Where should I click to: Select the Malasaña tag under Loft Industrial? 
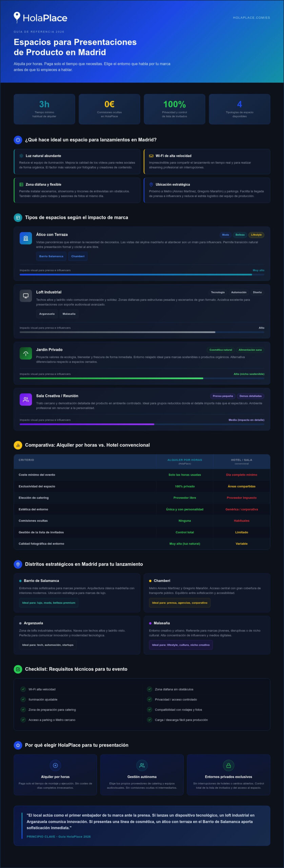(x=69, y=314)
